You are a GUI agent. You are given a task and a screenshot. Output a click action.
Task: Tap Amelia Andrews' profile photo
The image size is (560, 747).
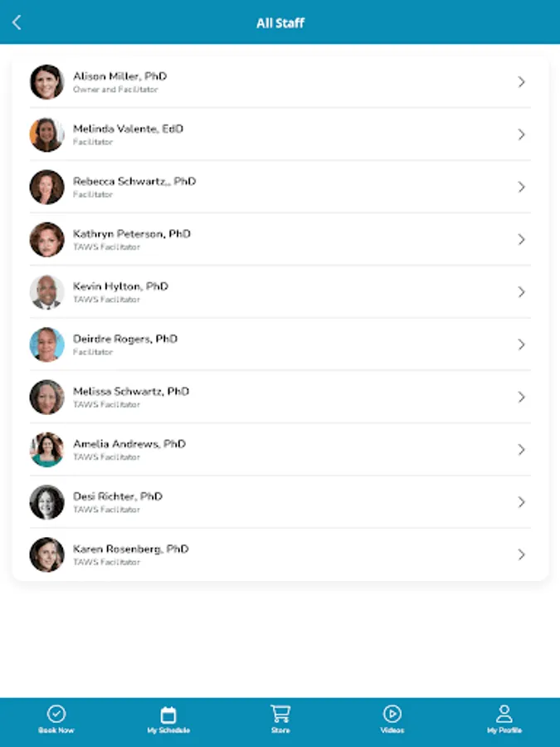(x=47, y=449)
